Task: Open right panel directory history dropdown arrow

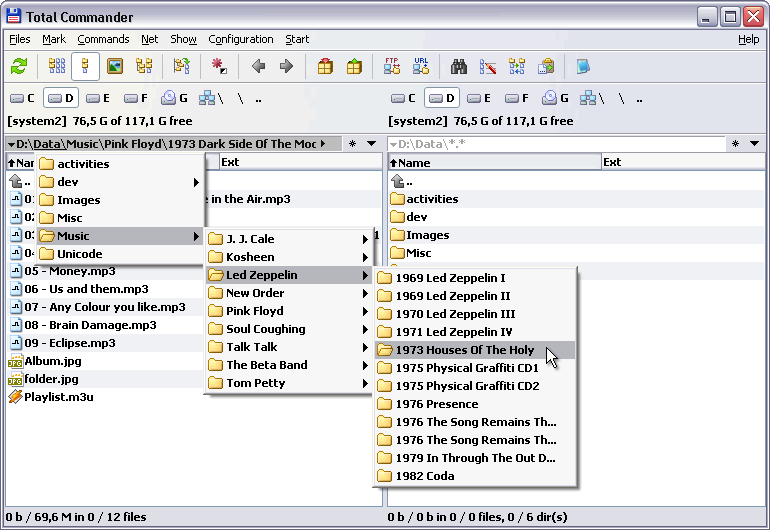Action: pyautogui.click(x=755, y=144)
